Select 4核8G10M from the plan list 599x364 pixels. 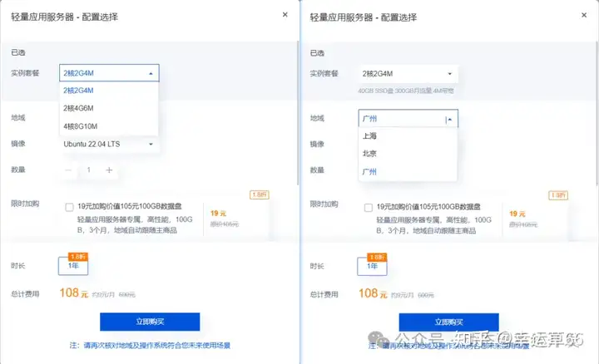pos(79,126)
